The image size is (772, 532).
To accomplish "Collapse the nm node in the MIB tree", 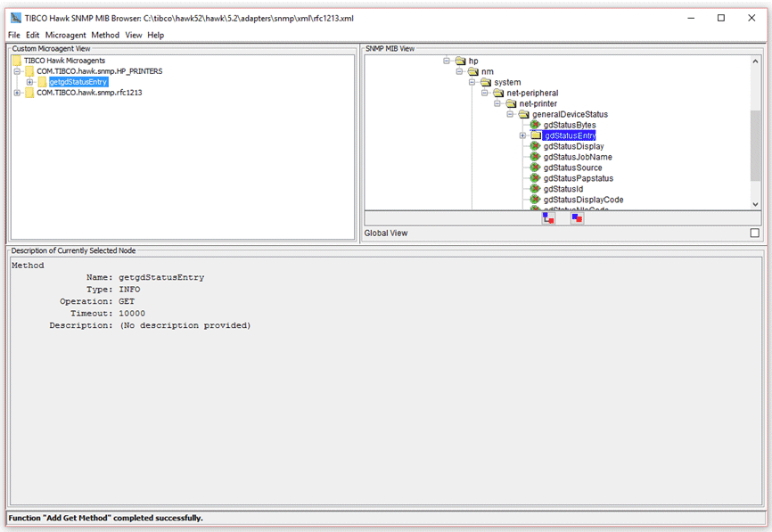I will pos(459,71).
